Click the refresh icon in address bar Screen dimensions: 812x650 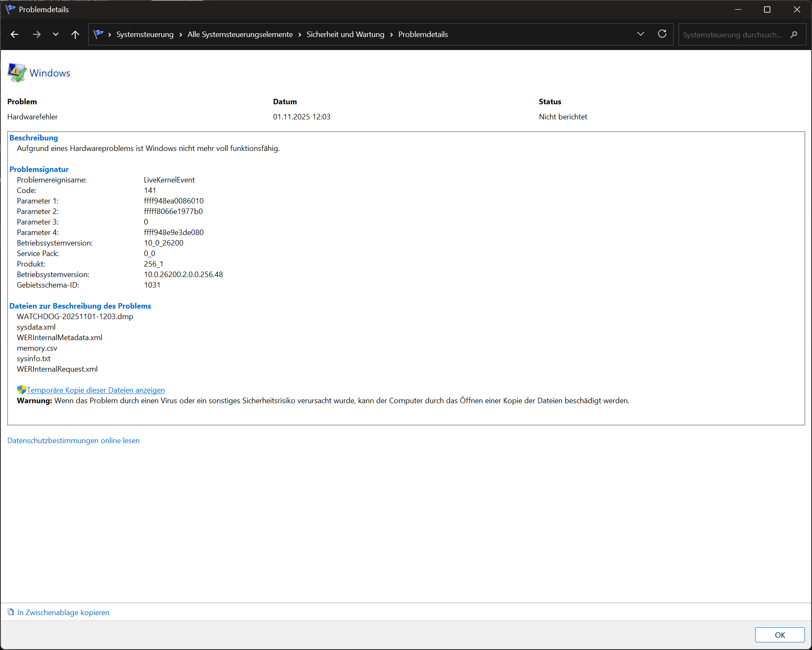click(662, 34)
